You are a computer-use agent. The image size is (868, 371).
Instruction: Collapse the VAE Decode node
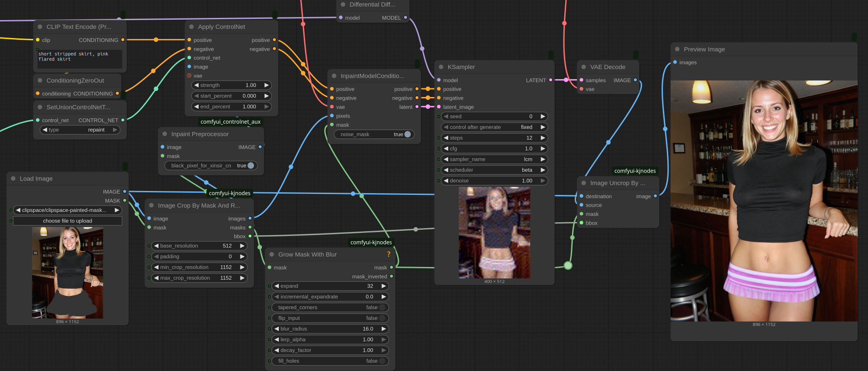[584, 67]
